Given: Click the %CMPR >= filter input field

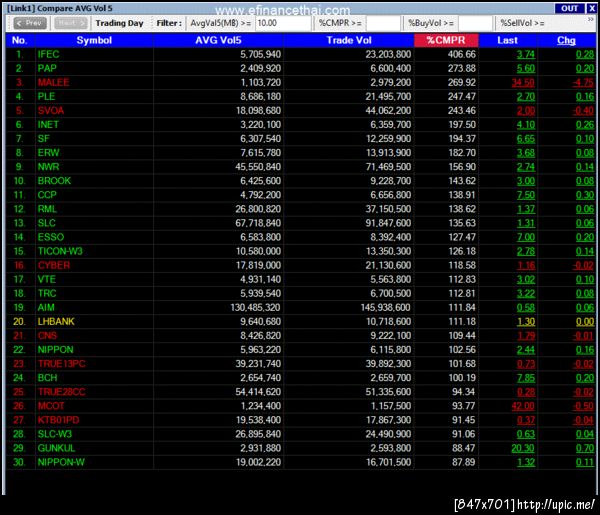Looking at the screenshot, I should (x=383, y=23).
